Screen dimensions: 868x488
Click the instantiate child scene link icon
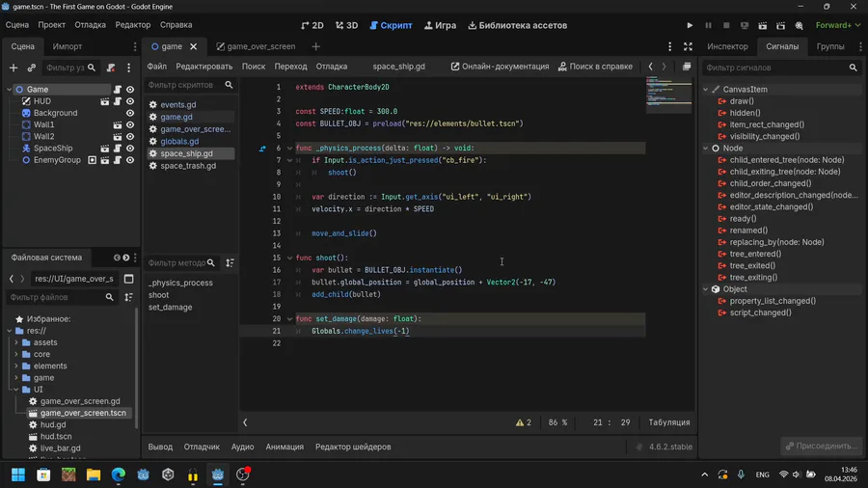pyautogui.click(x=32, y=68)
